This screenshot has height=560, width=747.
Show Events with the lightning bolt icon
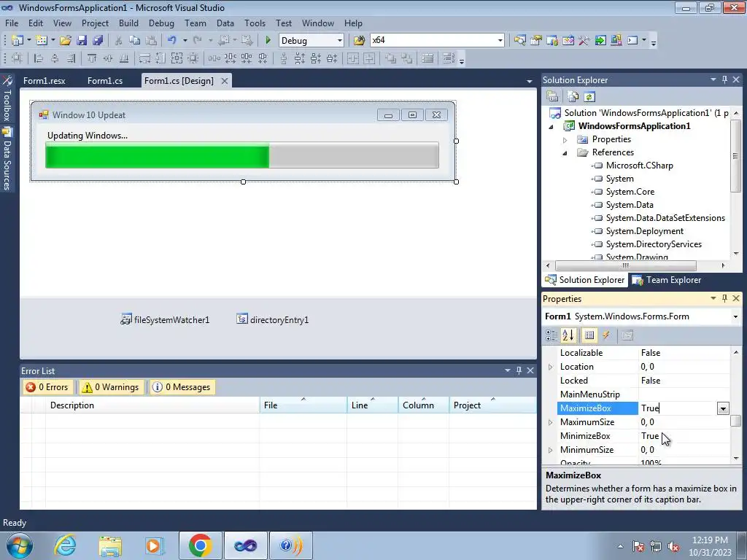coord(606,335)
